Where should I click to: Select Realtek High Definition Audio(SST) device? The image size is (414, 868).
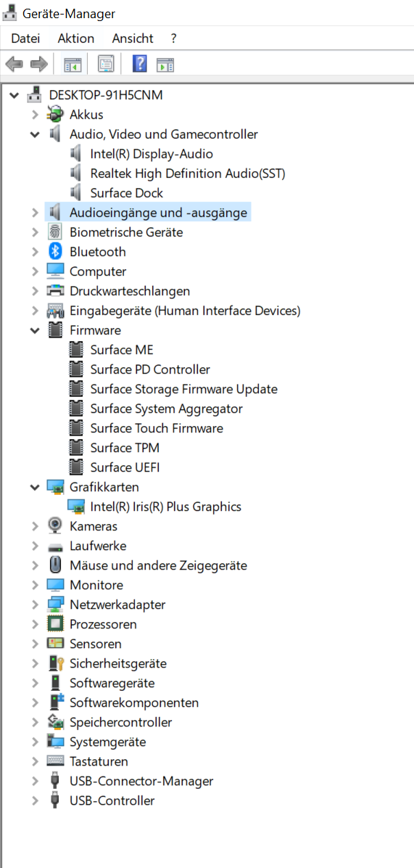point(188,173)
